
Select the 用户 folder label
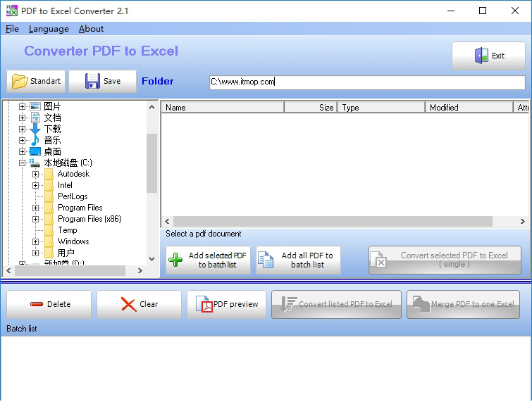[66, 253]
